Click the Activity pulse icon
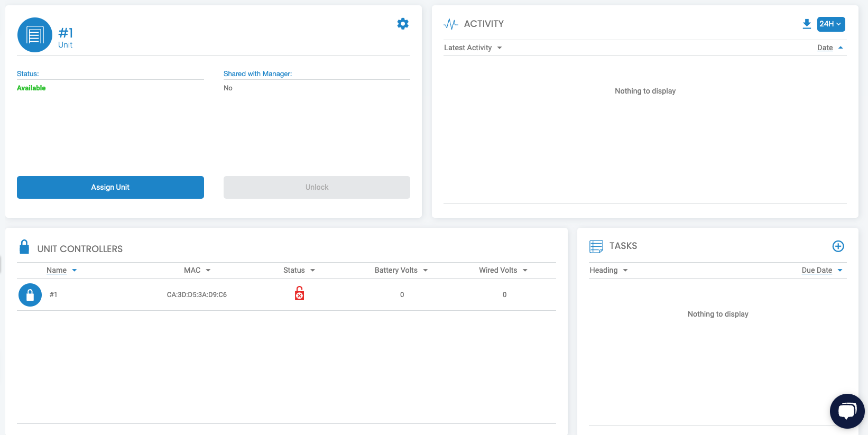Screen dimensions: 868x435 [x=451, y=24]
